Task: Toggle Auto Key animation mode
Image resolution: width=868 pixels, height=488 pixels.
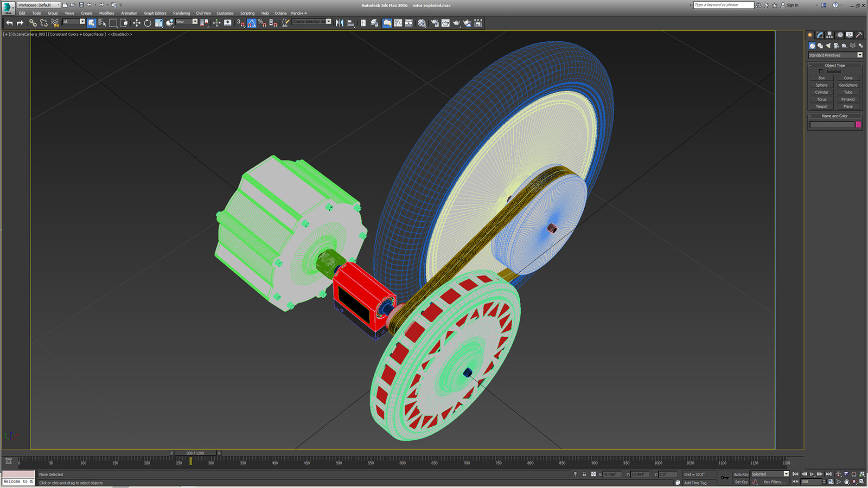Action: click(x=741, y=474)
